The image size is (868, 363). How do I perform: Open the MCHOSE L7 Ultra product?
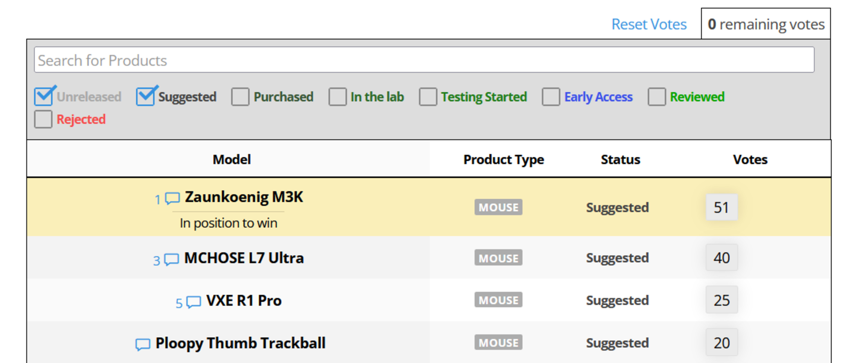(244, 258)
